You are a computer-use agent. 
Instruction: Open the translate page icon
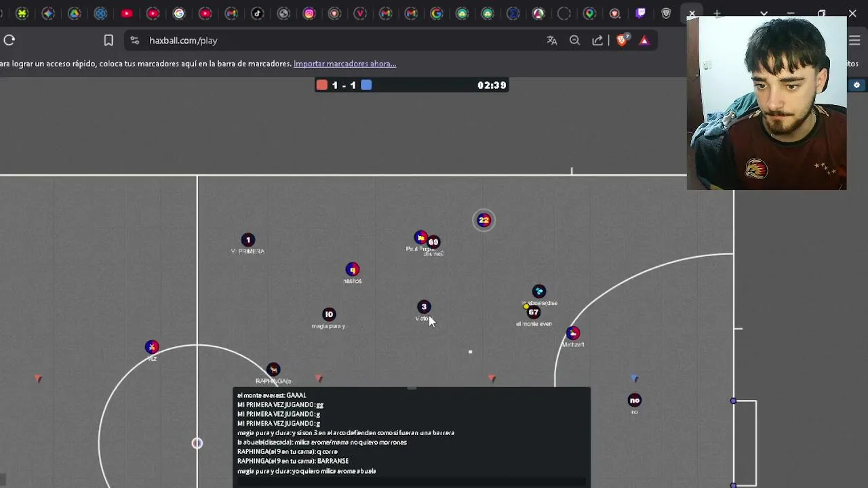pos(552,41)
